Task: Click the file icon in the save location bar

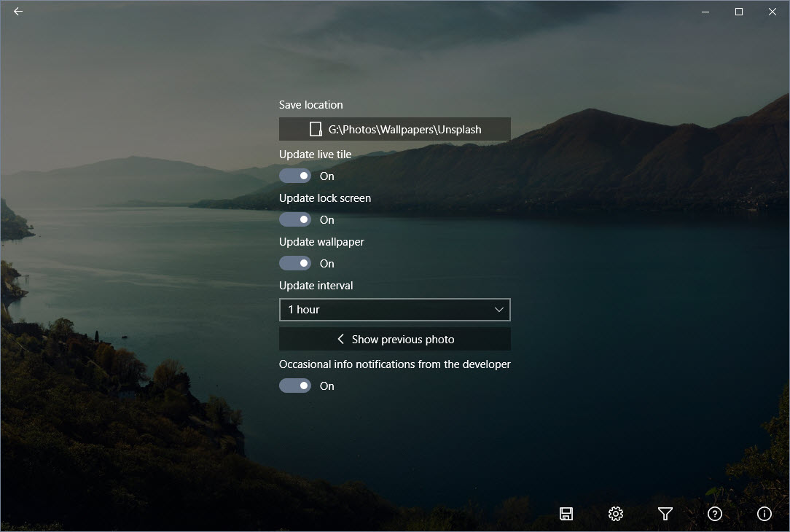Action: click(x=316, y=128)
